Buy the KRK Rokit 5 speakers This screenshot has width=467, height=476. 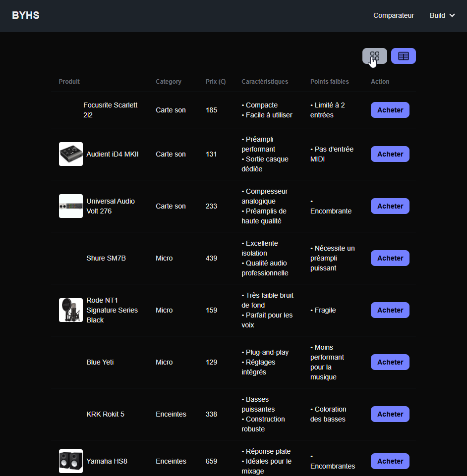pos(390,414)
